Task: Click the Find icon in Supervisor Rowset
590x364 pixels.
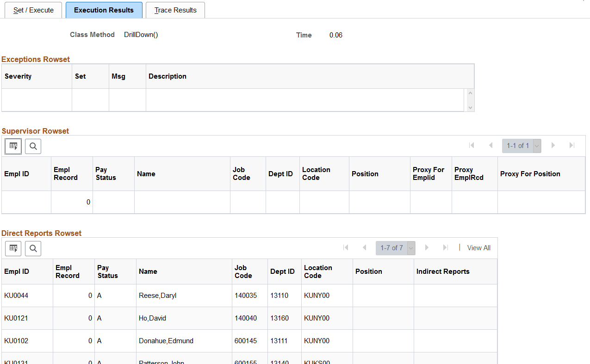Action: (32, 146)
